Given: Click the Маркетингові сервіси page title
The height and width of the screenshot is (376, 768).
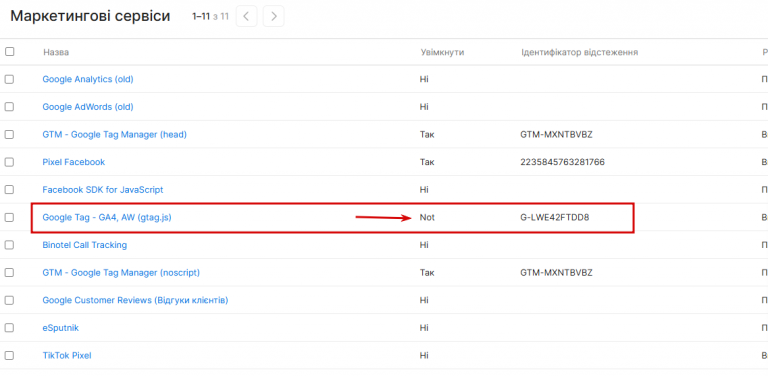Looking at the screenshot, I should (90, 16).
